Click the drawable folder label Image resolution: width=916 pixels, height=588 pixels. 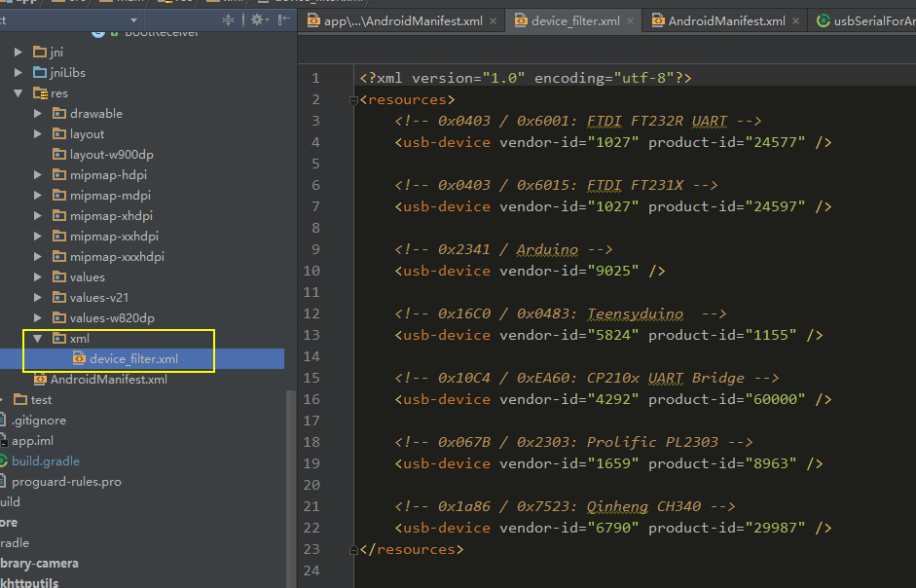(x=96, y=113)
